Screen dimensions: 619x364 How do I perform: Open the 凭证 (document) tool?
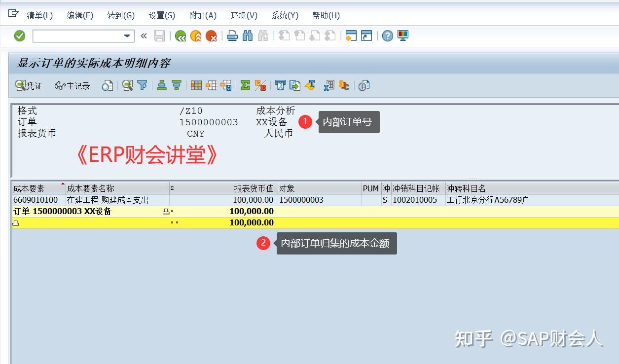point(29,85)
